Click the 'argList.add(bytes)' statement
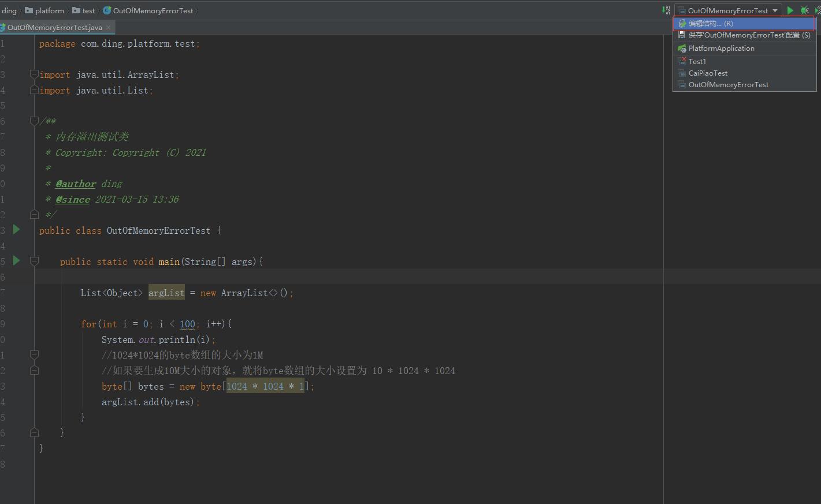Screen dimensions: 821x504 [x=150, y=402]
